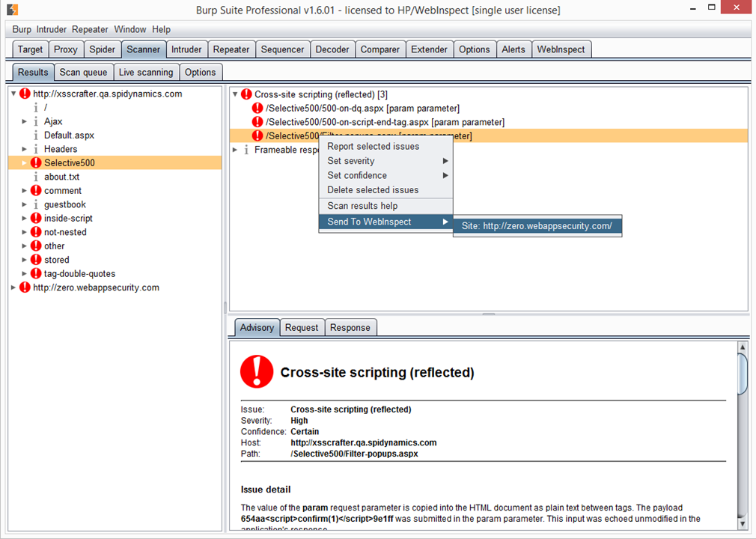Click the red alert icon beside xsscrafter.qa.spidynamics.com
The width and height of the screenshot is (756, 539).
[25, 94]
